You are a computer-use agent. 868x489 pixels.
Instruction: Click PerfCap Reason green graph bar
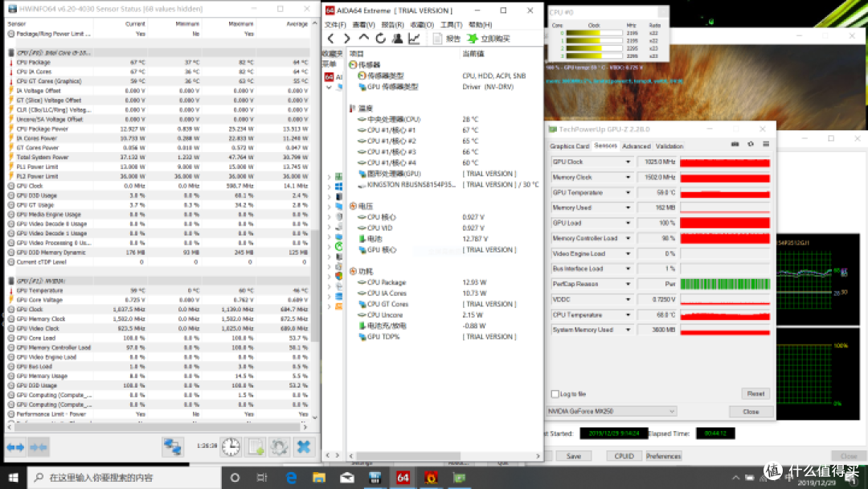[x=725, y=284]
